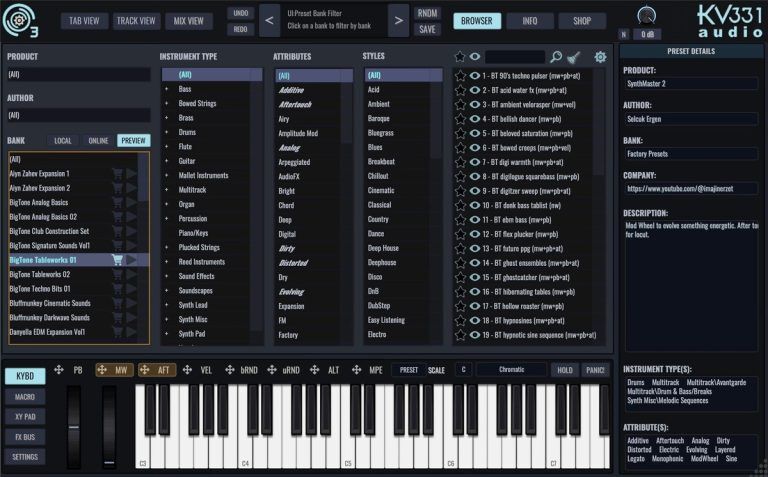Go to previous preset with left arrow

click(x=269, y=21)
